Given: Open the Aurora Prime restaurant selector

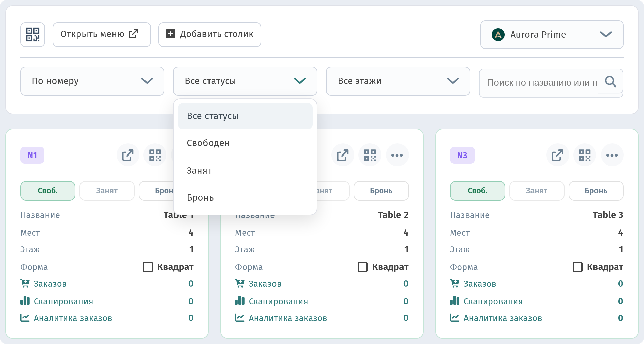Looking at the screenshot, I should [552, 35].
